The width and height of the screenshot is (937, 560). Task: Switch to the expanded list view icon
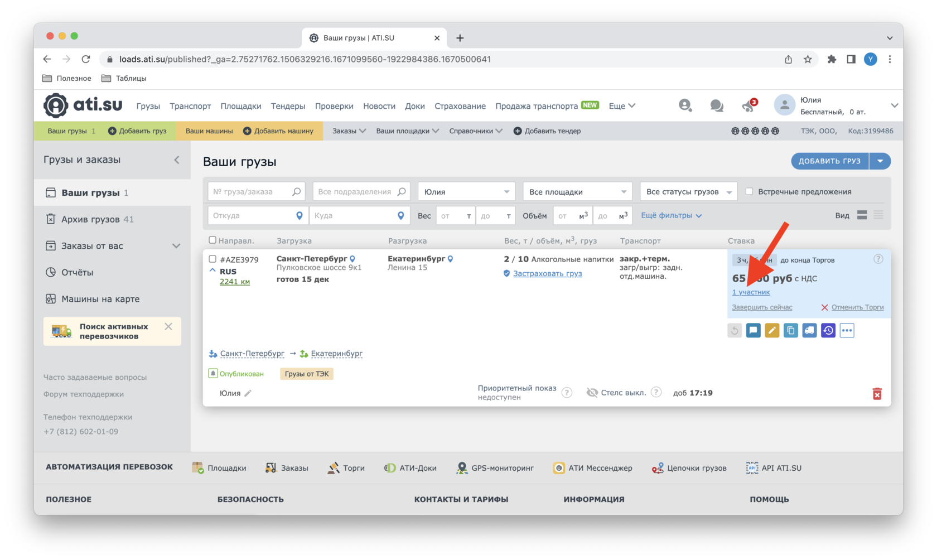(862, 215)
